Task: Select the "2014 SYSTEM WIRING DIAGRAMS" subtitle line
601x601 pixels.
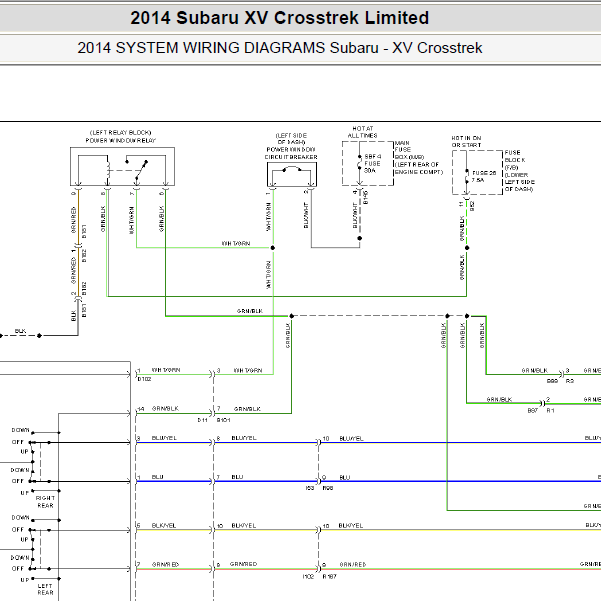Action: pos(280,48)
